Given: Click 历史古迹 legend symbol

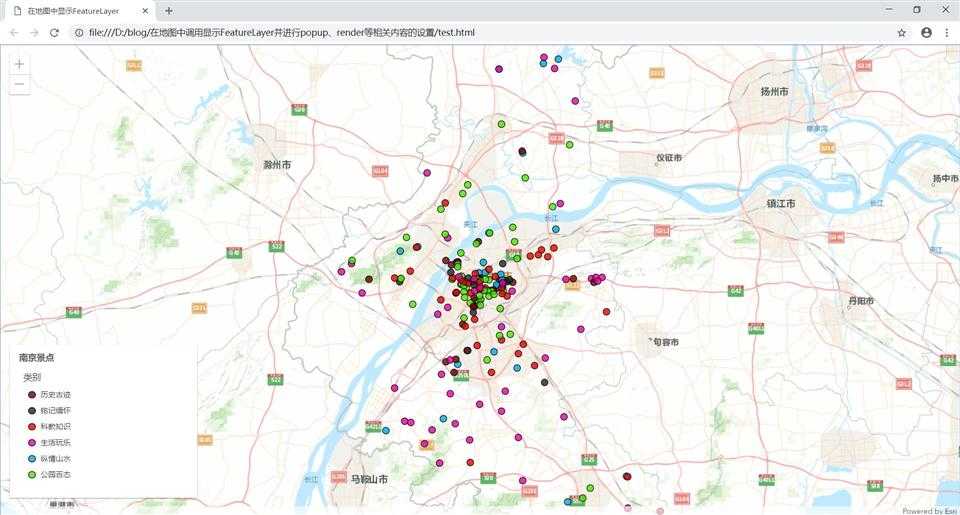Looking at the screenshot, I should click(32, 395).
